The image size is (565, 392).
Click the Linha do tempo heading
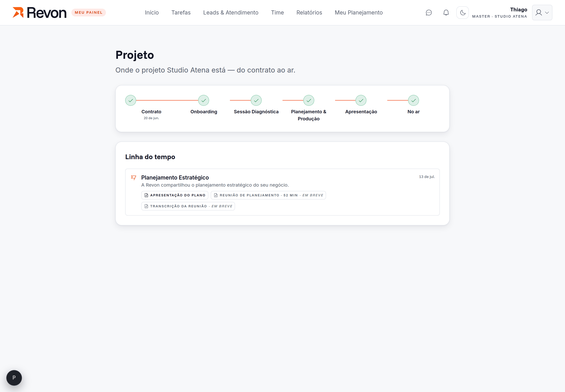[150, 157]
